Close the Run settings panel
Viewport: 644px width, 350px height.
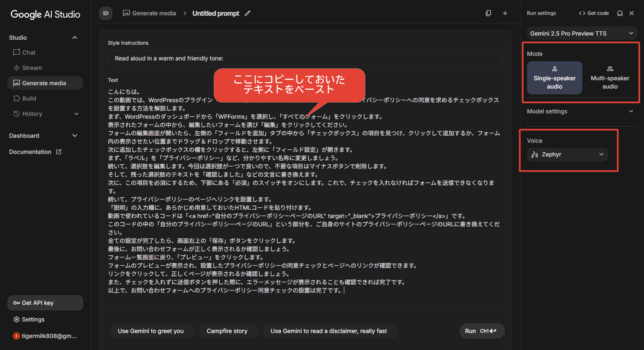(632, 13)
